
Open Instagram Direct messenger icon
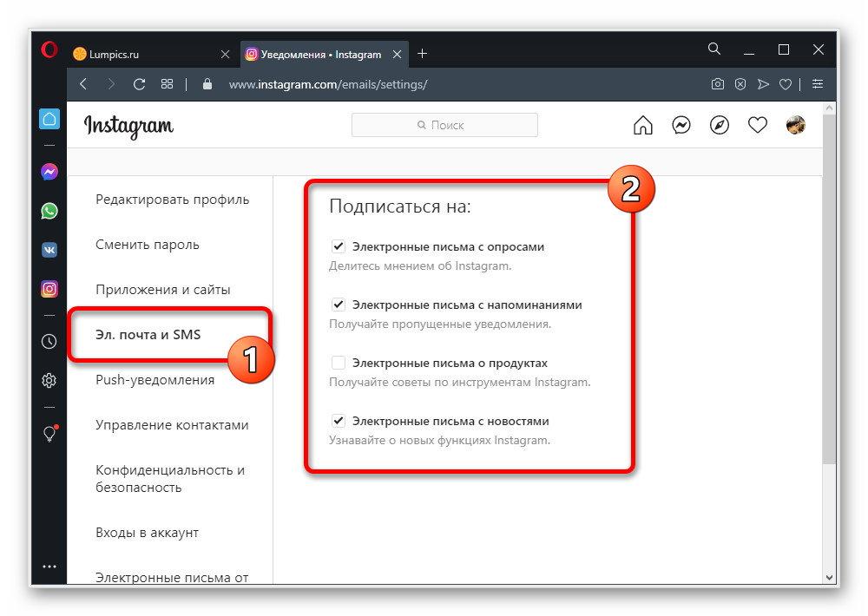click(x=681, y=125)
